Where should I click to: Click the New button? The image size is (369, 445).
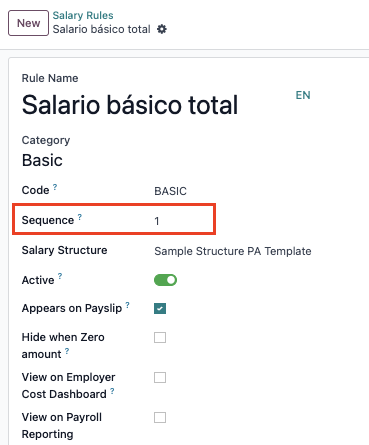coord(28,23)
